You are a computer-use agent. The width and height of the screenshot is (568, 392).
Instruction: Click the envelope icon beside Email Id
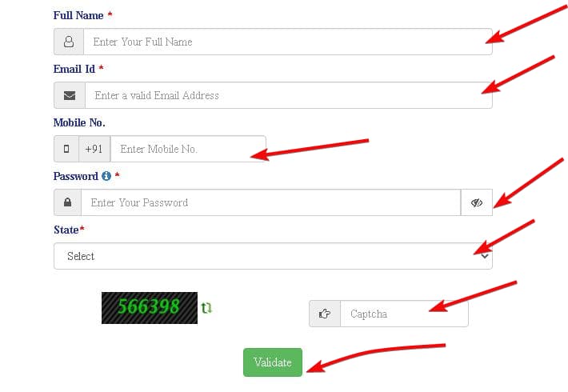pyautogui.click(x=69, y=95)
